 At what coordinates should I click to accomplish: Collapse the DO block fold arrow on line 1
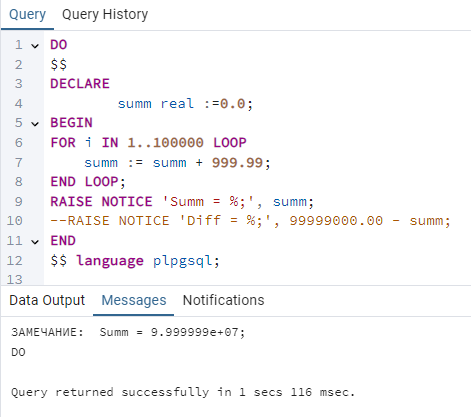(x=35, y=46)
